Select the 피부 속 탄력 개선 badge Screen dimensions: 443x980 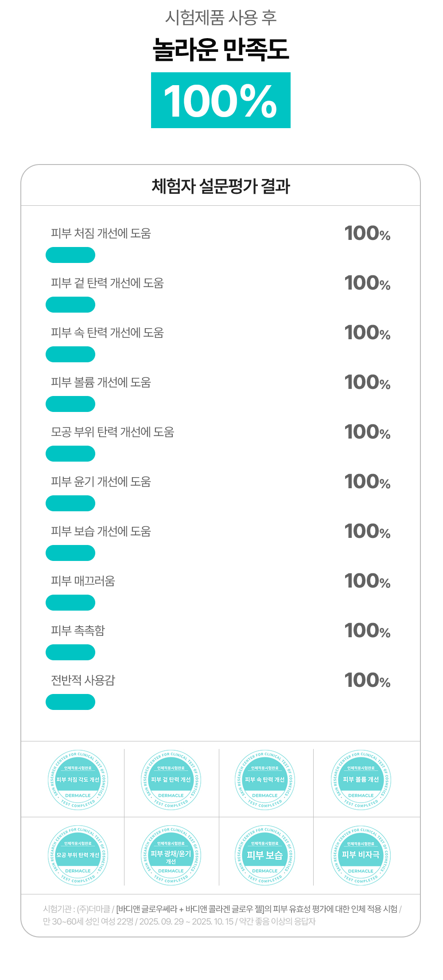[265, 780]
